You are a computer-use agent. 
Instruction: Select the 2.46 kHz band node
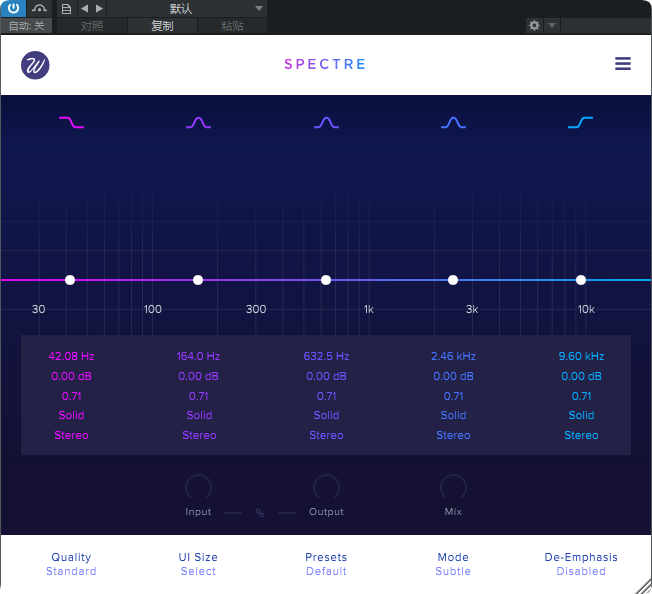coord(453,280)
